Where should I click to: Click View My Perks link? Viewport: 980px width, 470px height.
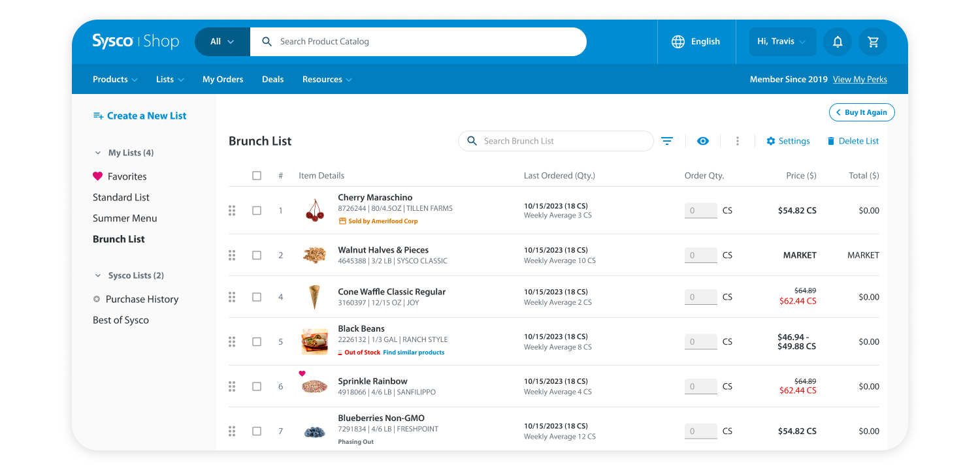[x=860, y=79]
